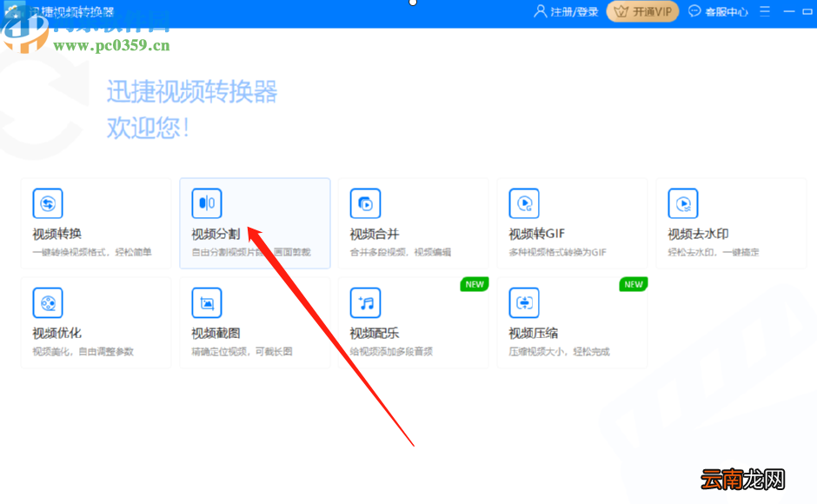Click description 精确定位视频，可截长图
The height and width of the screenshot is (504, 817).
242,352
